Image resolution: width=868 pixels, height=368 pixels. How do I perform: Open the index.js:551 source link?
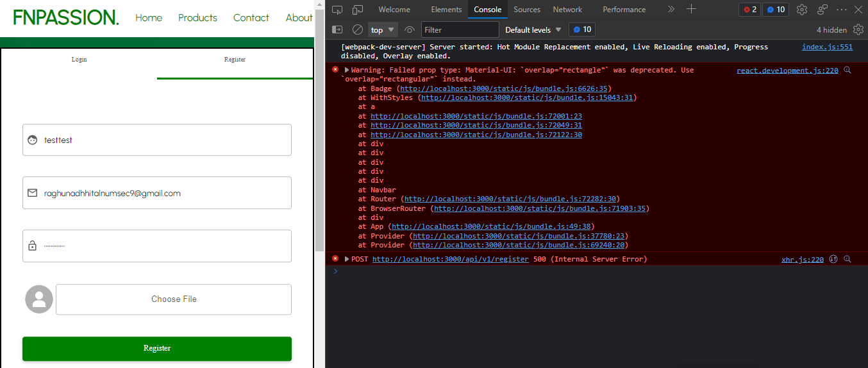click(827, 47)
